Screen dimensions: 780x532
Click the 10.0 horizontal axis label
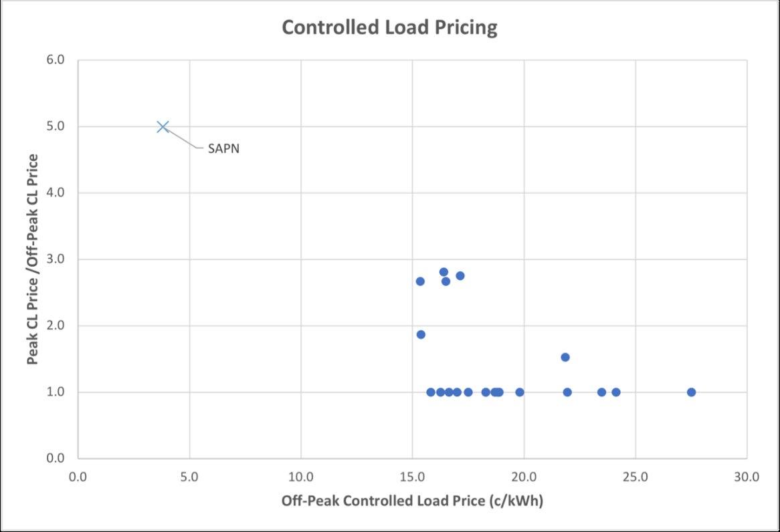(x=301, y=477)
